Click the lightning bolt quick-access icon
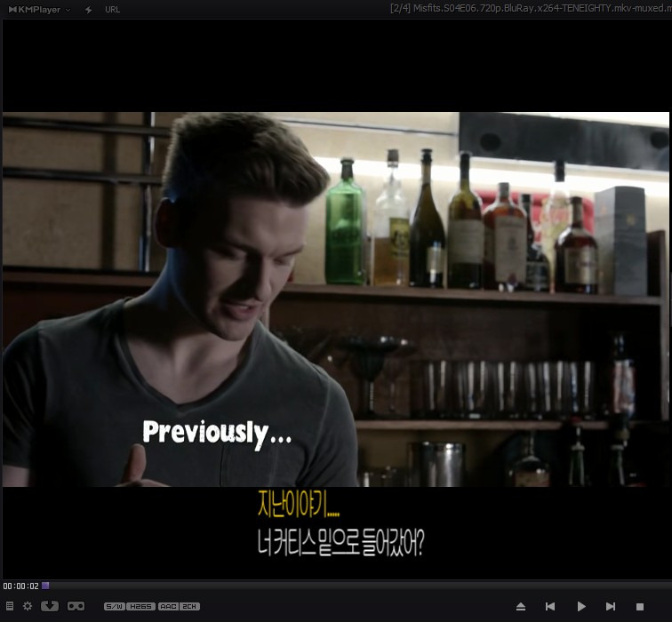The height and width of the screenshot is (622, 672). (x=88, y=10)
